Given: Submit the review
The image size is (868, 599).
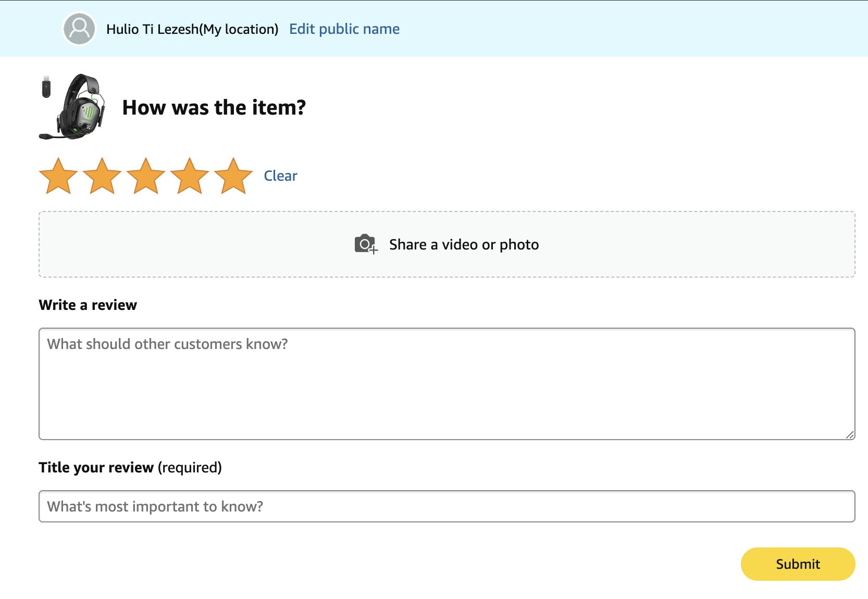Looking at the screenshot, I should (798, 564).
